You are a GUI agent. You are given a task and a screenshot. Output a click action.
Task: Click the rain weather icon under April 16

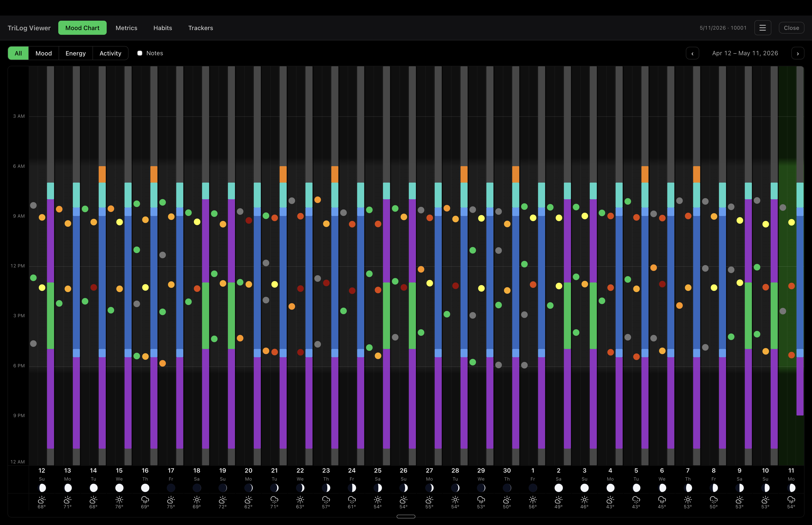pyautogui.click(x=145, y=500)
